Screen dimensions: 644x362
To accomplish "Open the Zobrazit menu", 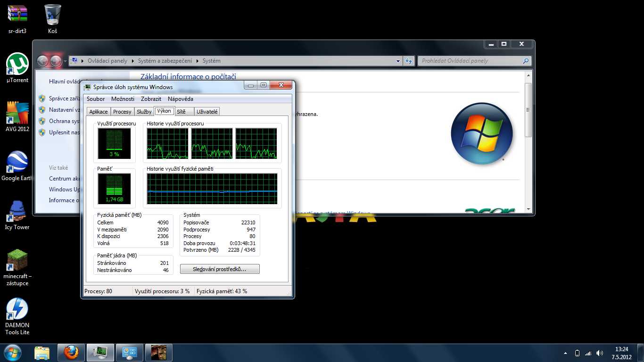I will tap(151, 99).
